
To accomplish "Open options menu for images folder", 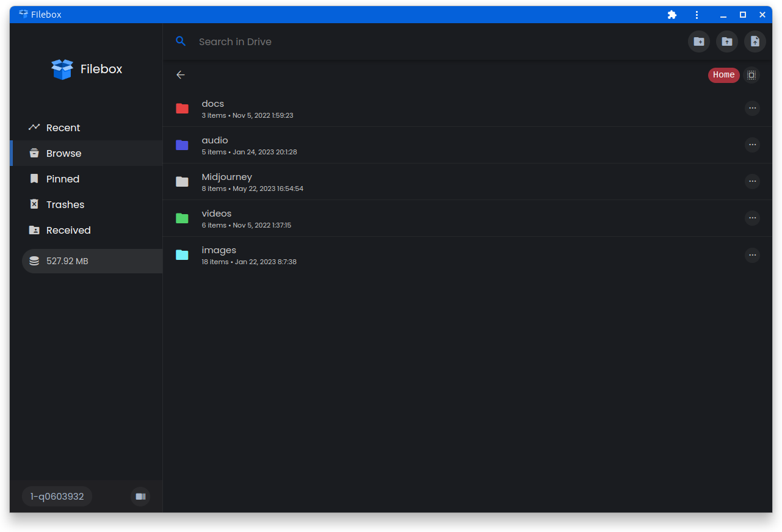I will pyautogui.click(x=752, y=255).
